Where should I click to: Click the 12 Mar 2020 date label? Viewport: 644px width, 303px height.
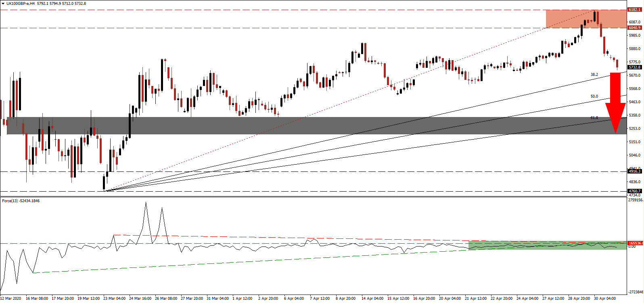[11, 299]
